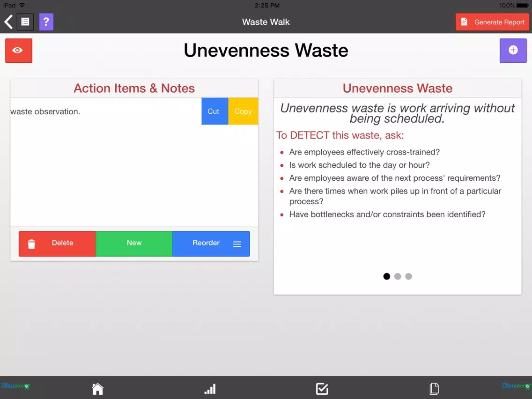Create a New action item
Viewport: 532px width, 399px height.
pyautogui.click(x=134, y=244)
